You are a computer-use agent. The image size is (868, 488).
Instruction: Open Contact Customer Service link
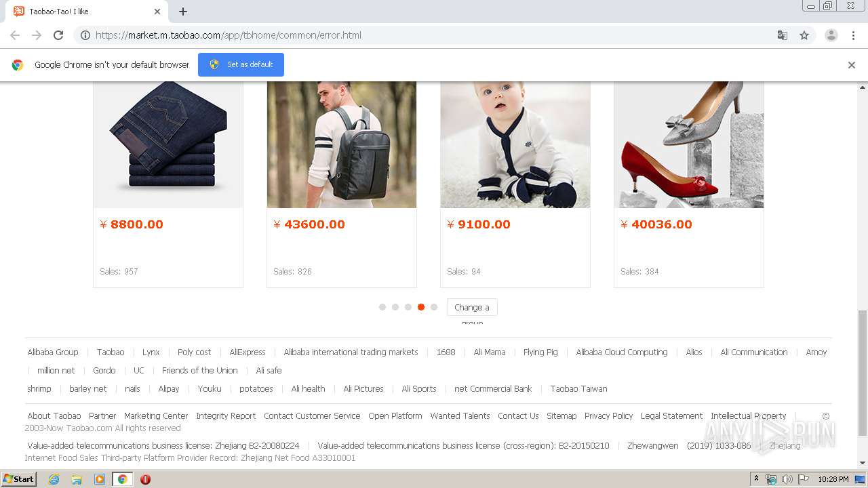point(312,416)
